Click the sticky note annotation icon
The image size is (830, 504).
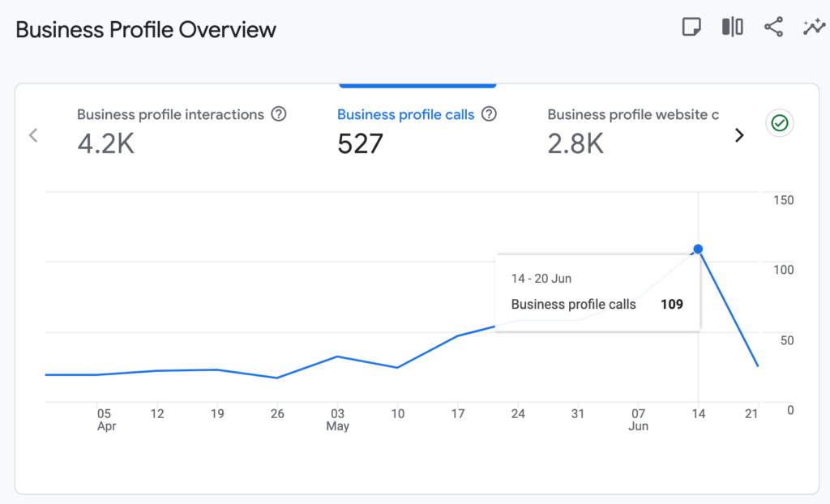pos(691,27)
